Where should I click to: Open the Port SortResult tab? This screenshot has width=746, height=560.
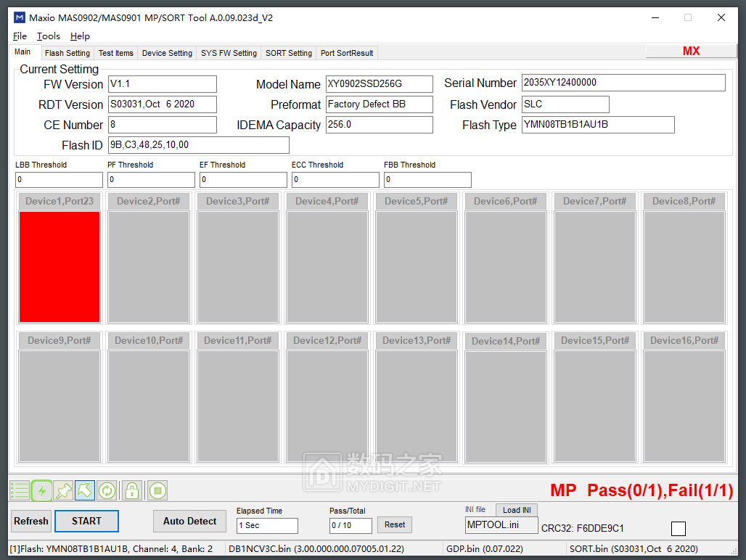tap(347, 53)
